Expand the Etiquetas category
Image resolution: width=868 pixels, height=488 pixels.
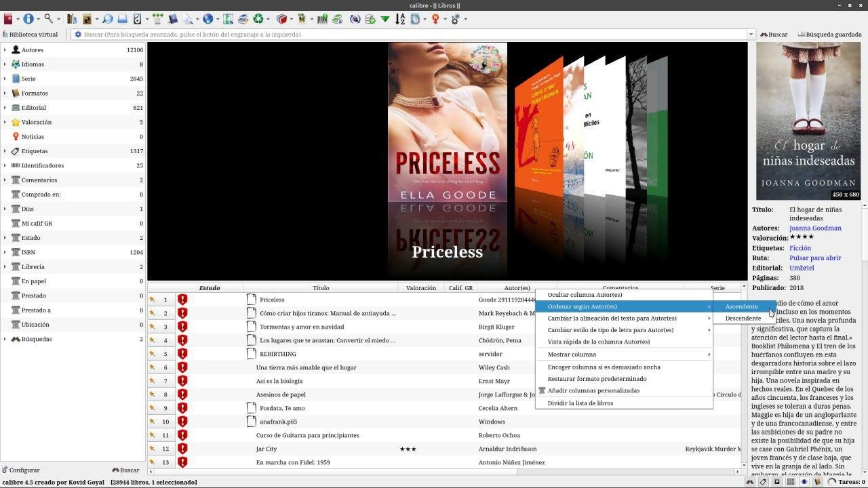tap(5, 151)
